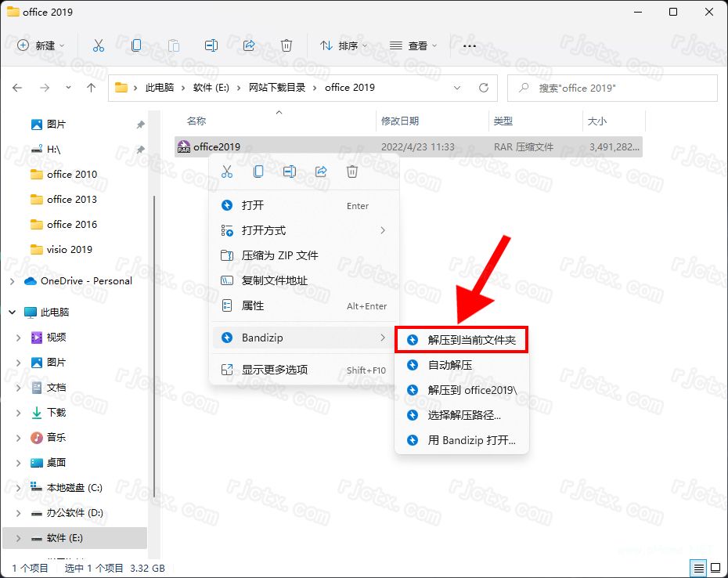Click the Cut icon in the toolbar
Viewport: 728px width, 578px height.
point(99,45)
